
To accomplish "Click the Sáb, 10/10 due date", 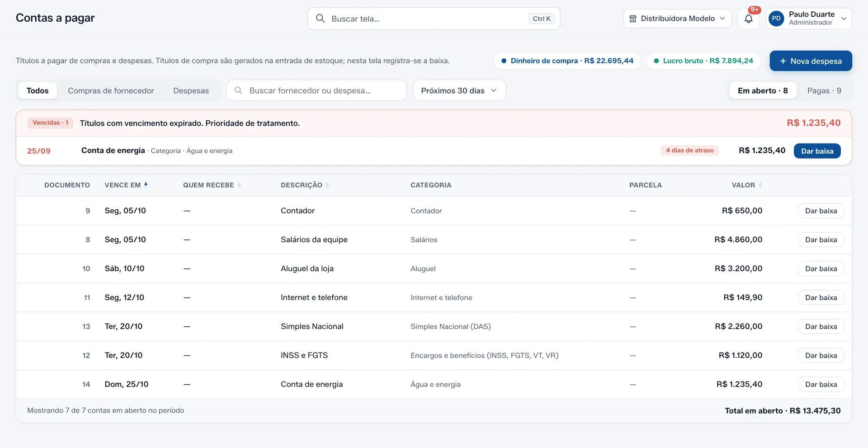I will click(x=125, y=269).
